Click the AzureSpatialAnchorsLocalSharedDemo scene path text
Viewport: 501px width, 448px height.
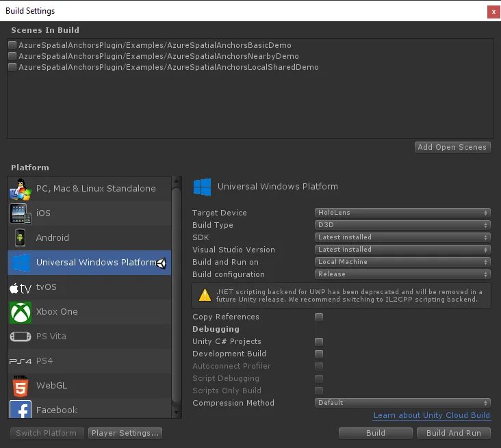(x=168, y=67)
